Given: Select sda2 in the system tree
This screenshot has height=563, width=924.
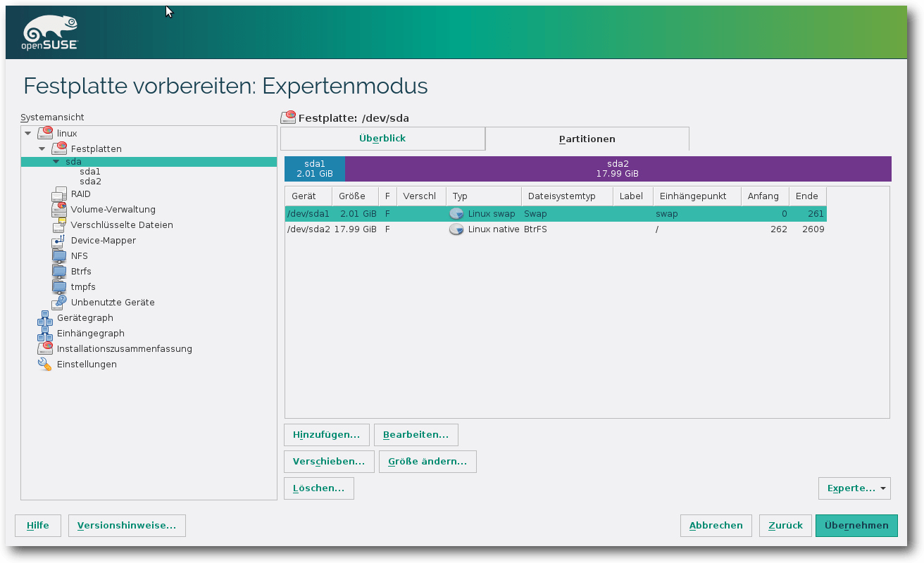Looking at the screenshot, I should pos(90,182).
